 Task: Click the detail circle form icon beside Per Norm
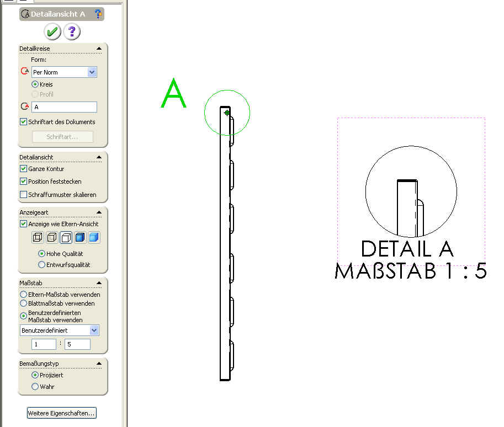pyautogui.click(x=25, y=71)
